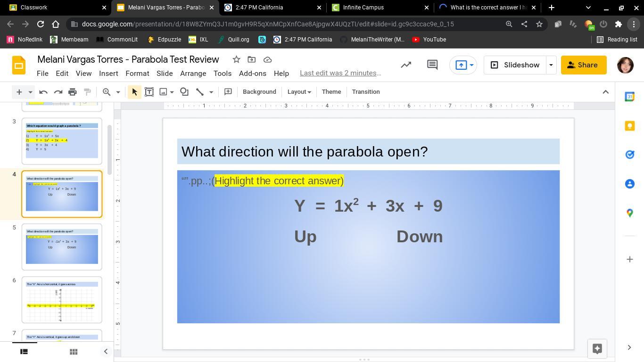
Task: Open the Add-ons menu
Action: [x=252, y=74]
